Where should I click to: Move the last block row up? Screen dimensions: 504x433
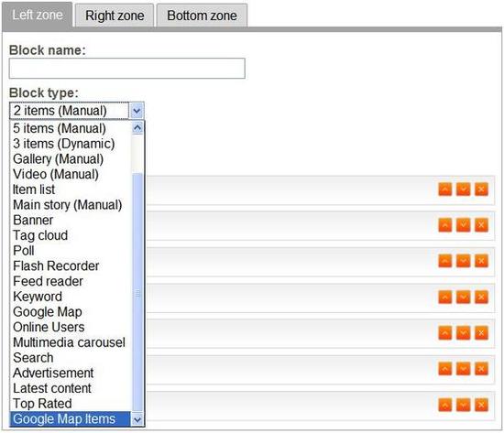coord(444,405)
